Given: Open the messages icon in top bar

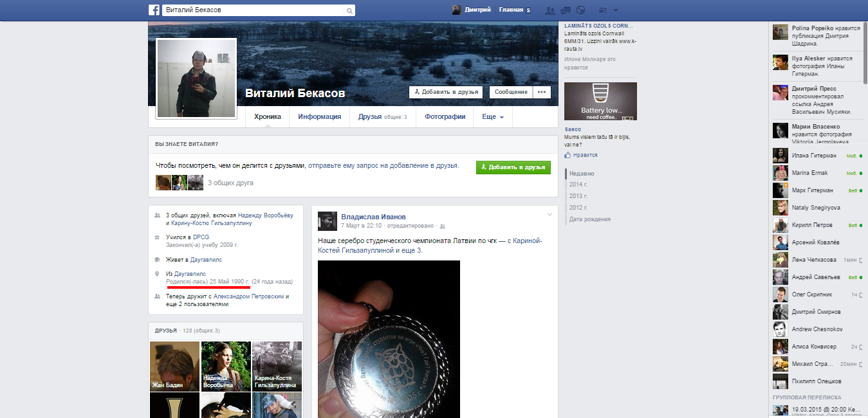Looking at the screenshot, I should tap(566, 10).
